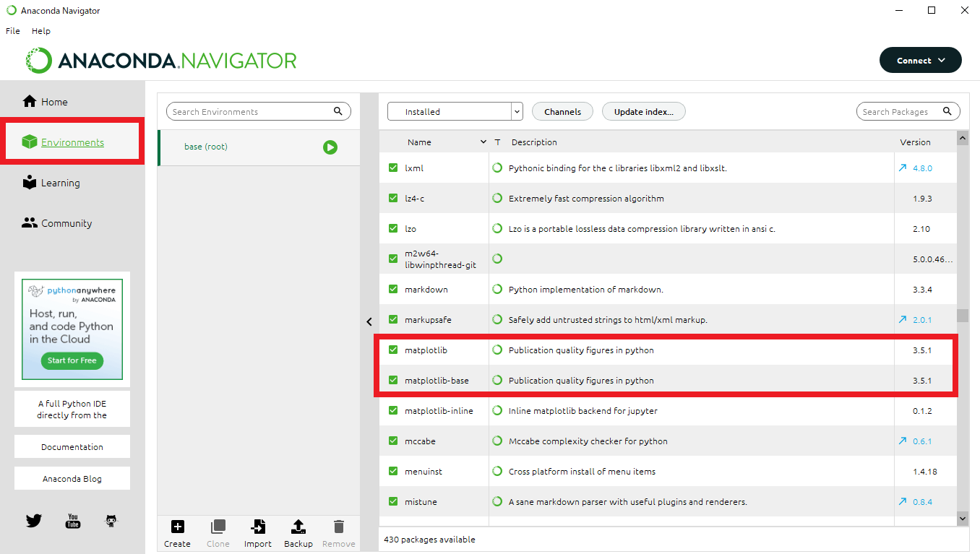Screen dimensions: 980x554
Task: Click the A full Python IDE card
Action: tap(72, 410)
